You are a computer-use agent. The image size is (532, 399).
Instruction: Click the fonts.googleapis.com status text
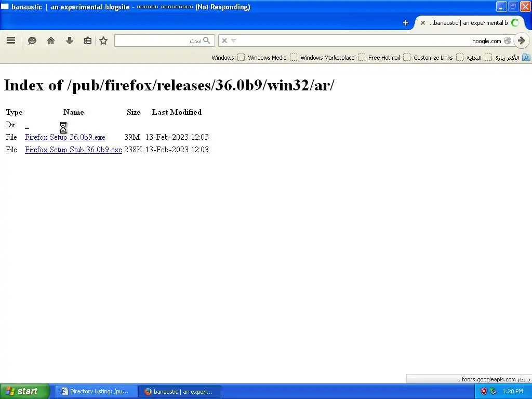(x=494, y=379)
